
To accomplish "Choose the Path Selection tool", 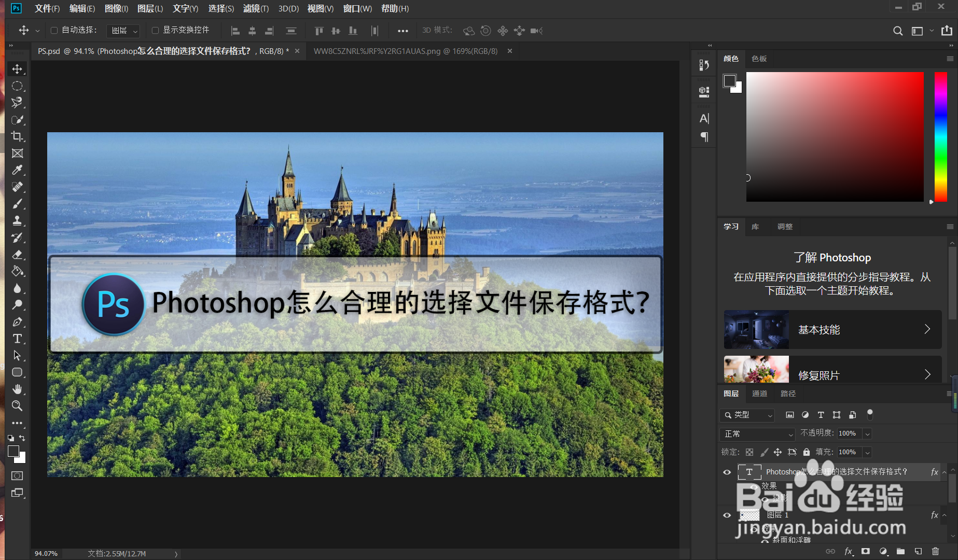I will point(17,356).
